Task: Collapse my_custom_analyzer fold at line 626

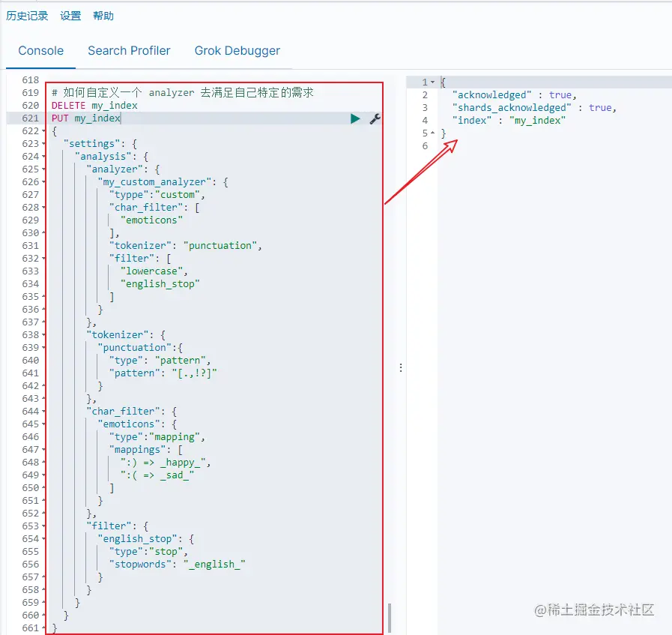Action: tap(43, 182)
